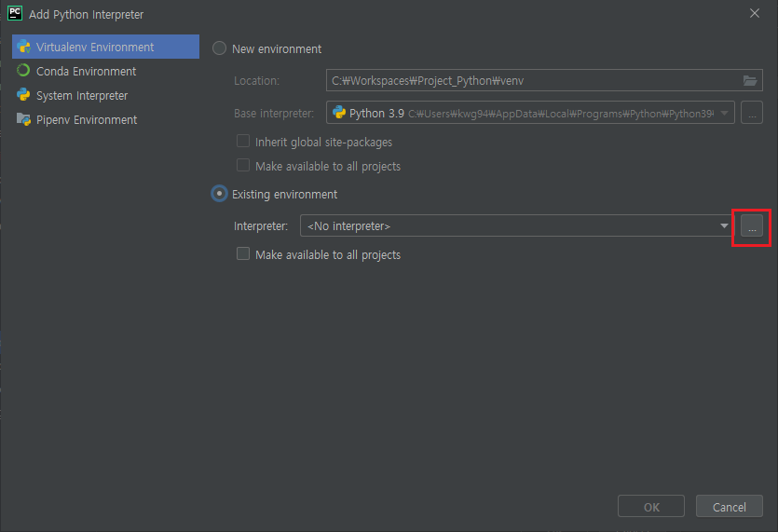778x532 pixels.
Task: Click the Virtualenv Python icon
Action: (x=23, y=47)
